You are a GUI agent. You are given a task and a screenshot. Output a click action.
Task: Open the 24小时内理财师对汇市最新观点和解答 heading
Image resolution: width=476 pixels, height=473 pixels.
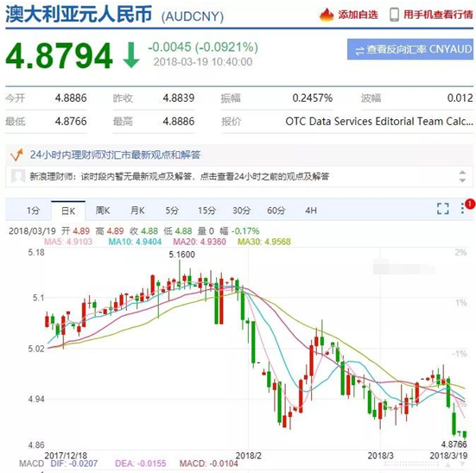pyautogui.click(x=115, y=155)
